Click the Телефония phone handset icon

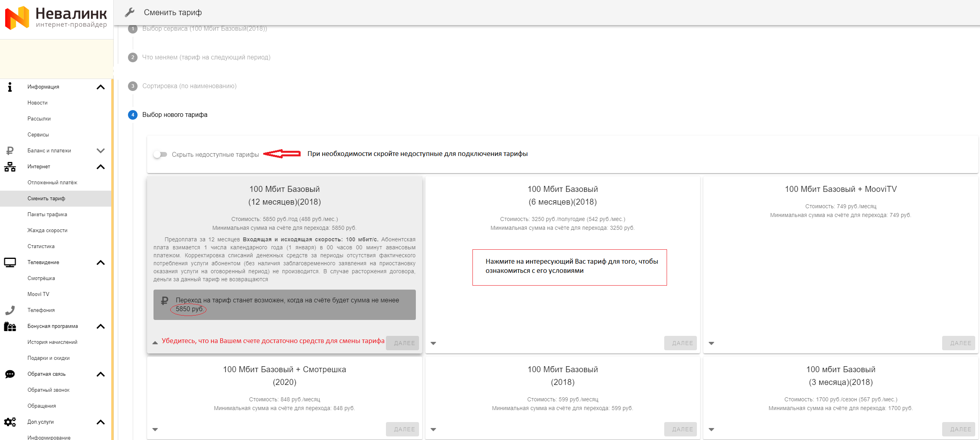point(10,310)
